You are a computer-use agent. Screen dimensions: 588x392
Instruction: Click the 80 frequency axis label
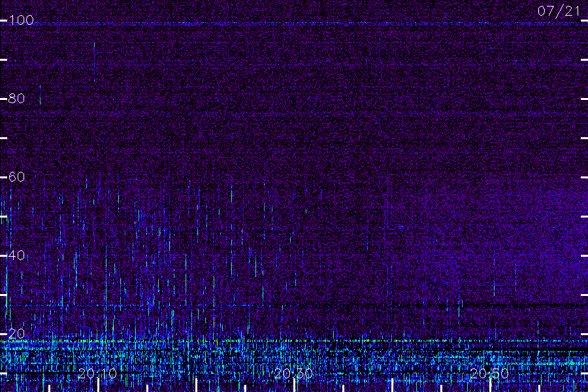16,98
